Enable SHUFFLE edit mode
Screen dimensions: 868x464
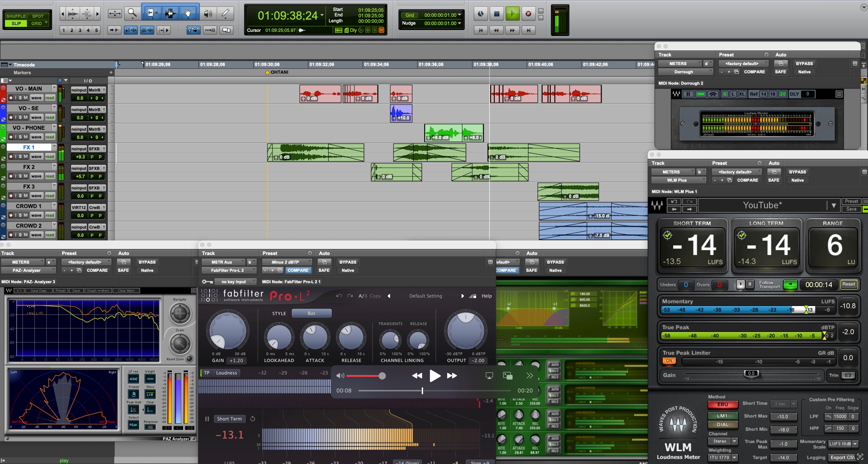pos(16,16)
